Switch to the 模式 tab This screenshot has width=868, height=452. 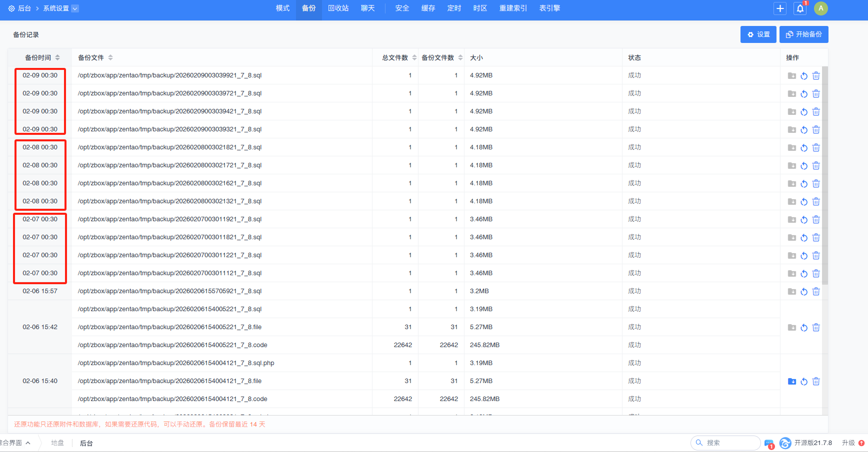click(x=283, y=8)
